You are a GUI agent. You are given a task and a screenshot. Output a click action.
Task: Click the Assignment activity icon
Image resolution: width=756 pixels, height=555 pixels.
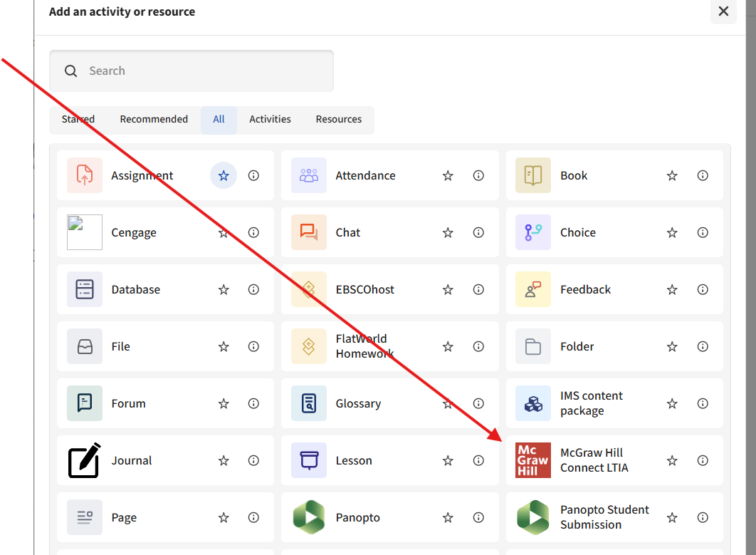[x=85, y=175]
